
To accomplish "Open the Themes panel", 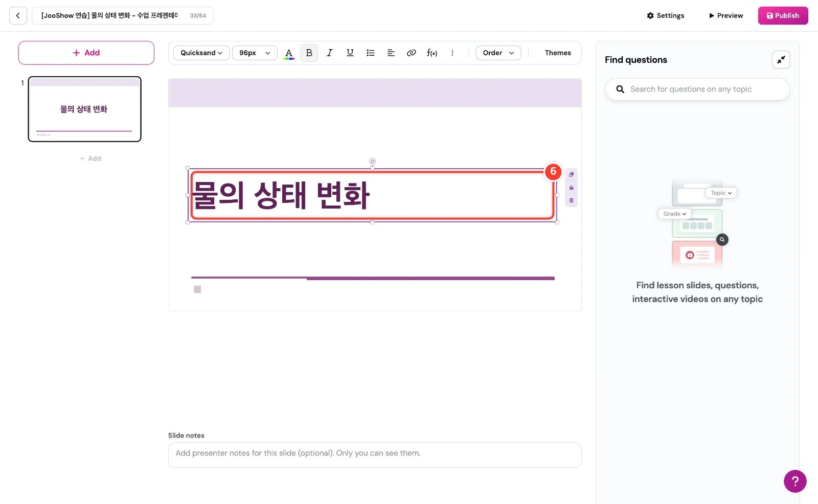I will pyautogui.click(x=558, y=53).
